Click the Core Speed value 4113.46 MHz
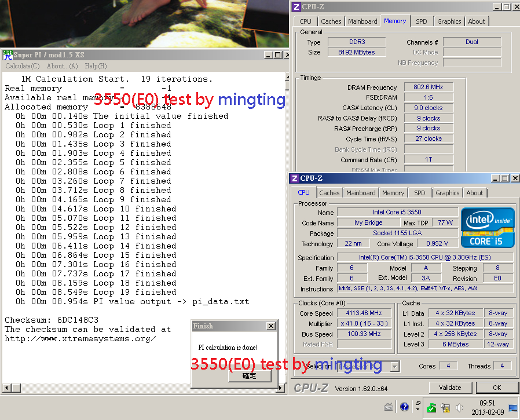This screenshot has width=520, height=420. [364, 313]
